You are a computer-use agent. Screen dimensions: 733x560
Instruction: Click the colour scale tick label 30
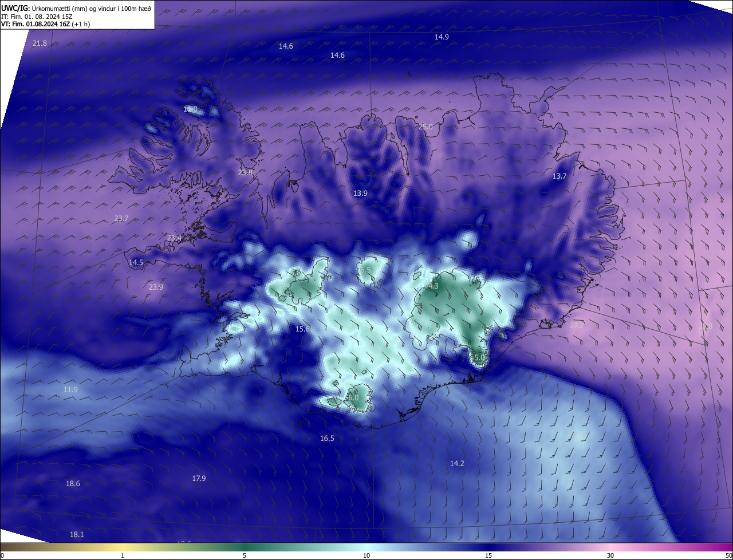click(610, 555)
